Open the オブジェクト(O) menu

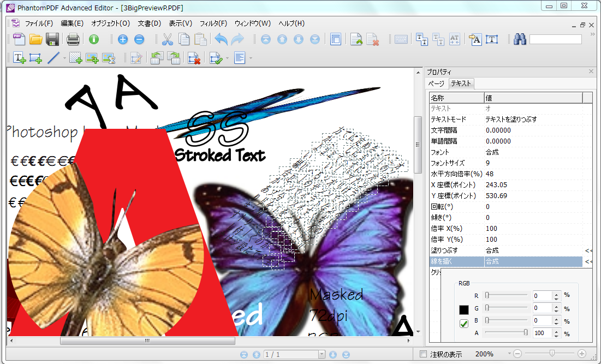pos(110,23)
